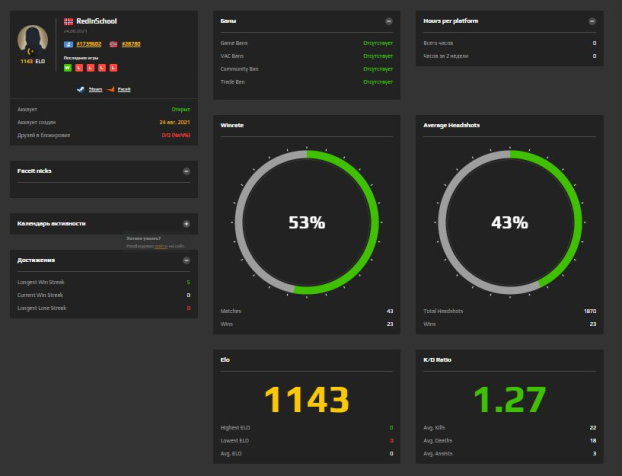Click the blue world ranking icon
The image size is (622, 476).
68,44
